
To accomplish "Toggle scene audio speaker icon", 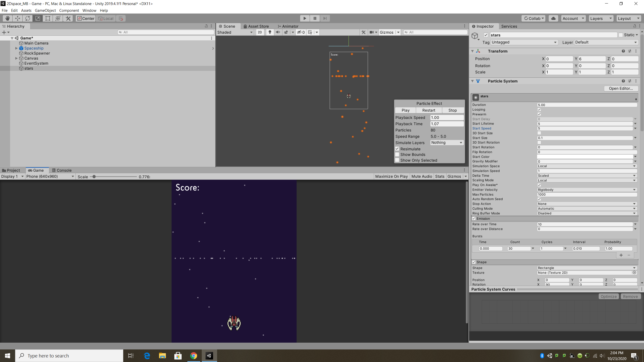I will click(278, 32).
